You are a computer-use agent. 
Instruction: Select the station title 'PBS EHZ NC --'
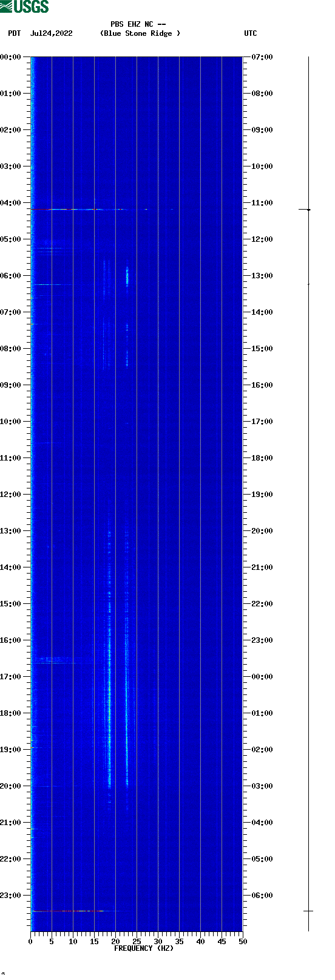[x=138, y=24]
